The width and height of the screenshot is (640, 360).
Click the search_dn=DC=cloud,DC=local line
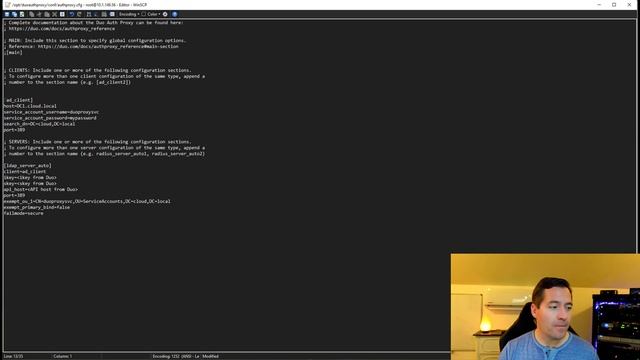39,124
